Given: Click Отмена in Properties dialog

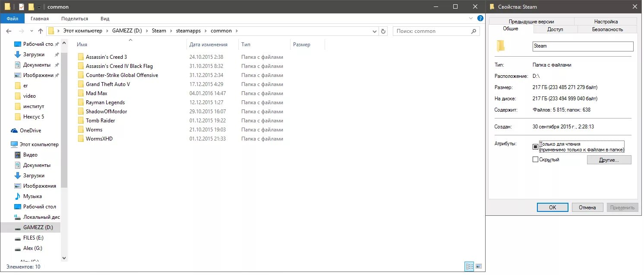Looking at the screenshot, I should [587, 208].
